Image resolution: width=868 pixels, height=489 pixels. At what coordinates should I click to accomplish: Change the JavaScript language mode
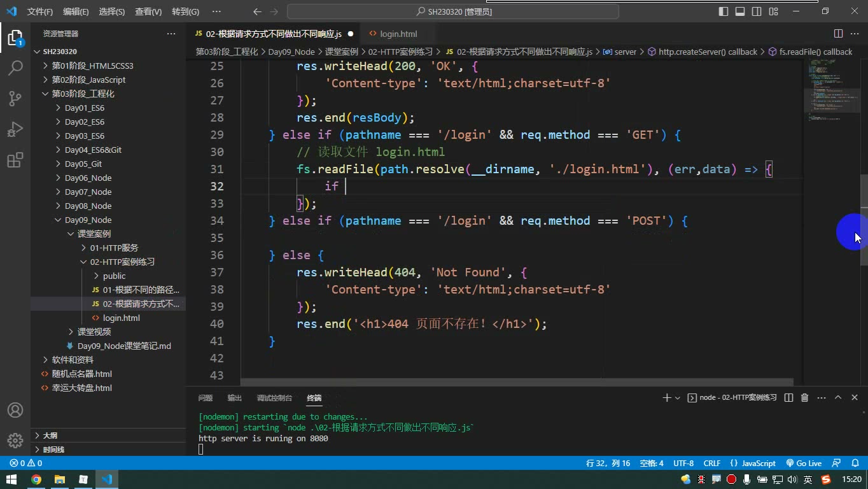(753, 464)
